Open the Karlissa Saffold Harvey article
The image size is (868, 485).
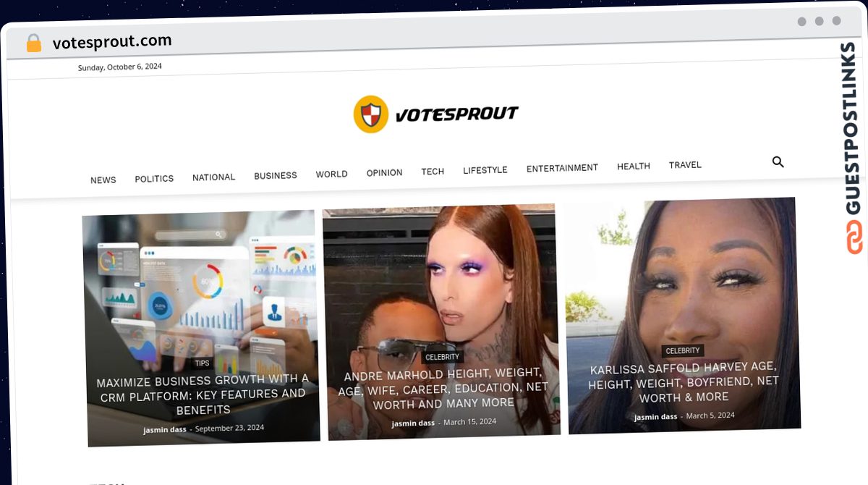tap(684, 382)
